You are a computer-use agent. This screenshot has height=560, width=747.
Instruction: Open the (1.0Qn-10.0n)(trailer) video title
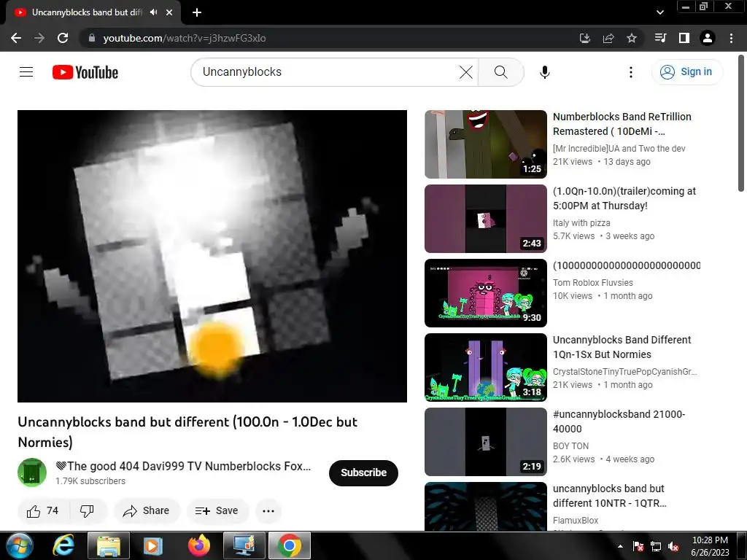click(624, 198)
